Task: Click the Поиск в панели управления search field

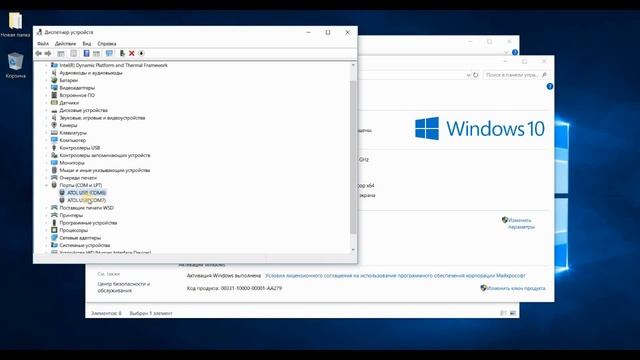Action: point(516,75)
